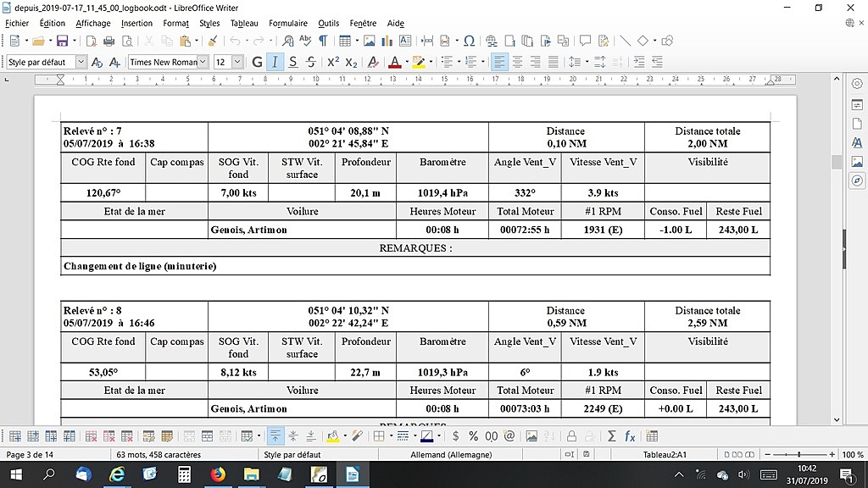Apply the red font color
Viewport: 868px width, 488px height.
pos(395,62)
